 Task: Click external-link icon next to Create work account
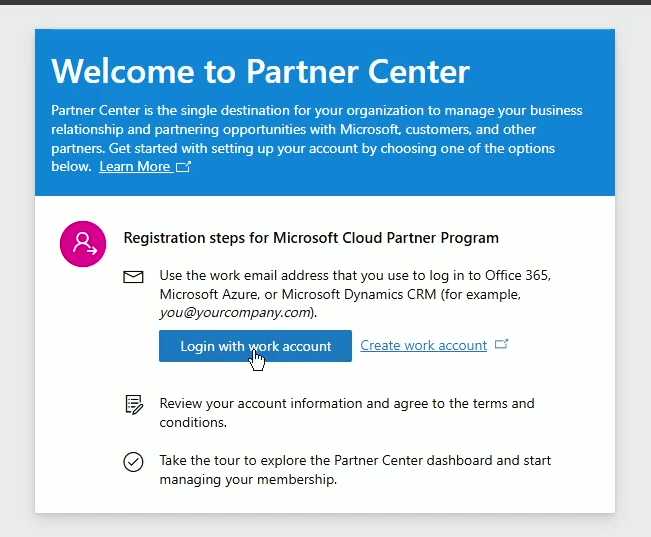click(502, 345)
